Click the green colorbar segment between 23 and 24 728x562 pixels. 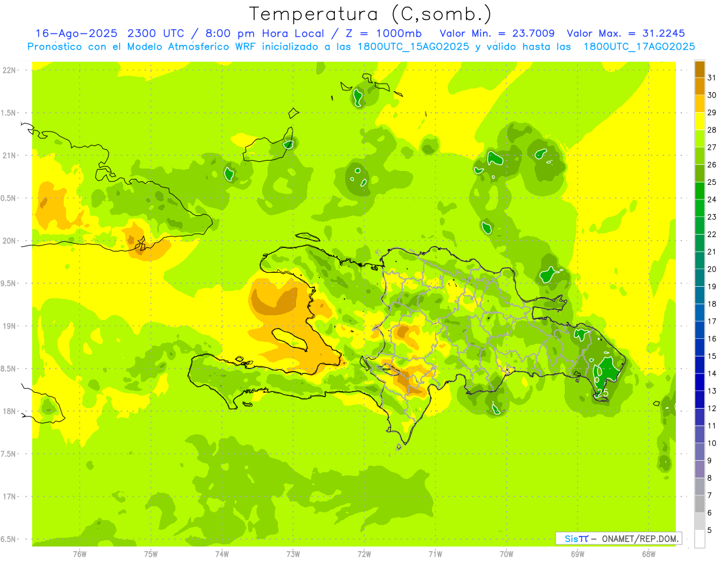699,208
